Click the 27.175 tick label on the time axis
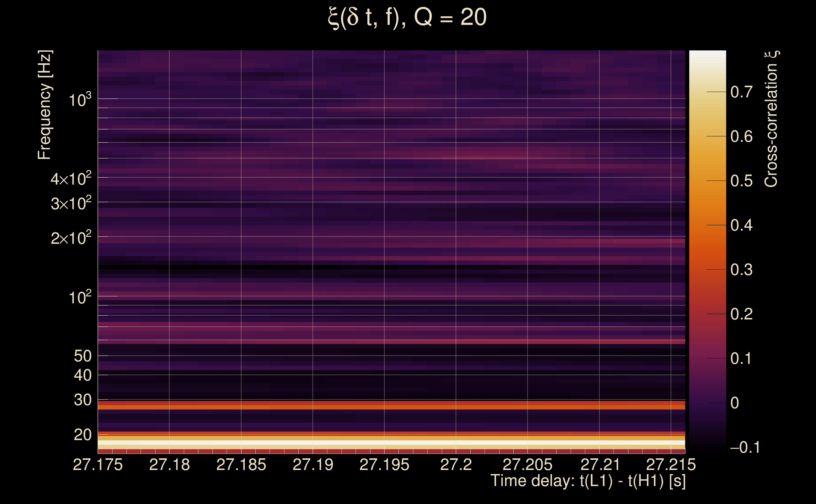Viewport: 816px width, 504px height. tap(98, 465)
